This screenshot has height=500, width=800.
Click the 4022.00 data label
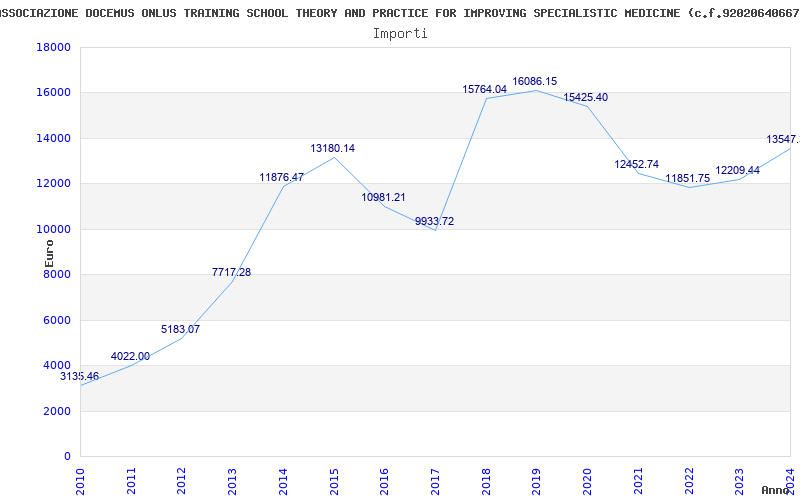[x=130, y=357]
